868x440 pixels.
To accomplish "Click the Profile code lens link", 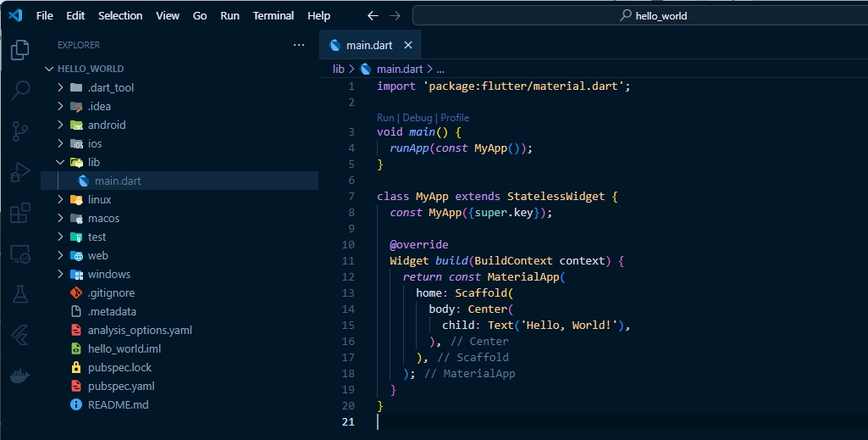I will click(x=455, y=118).
